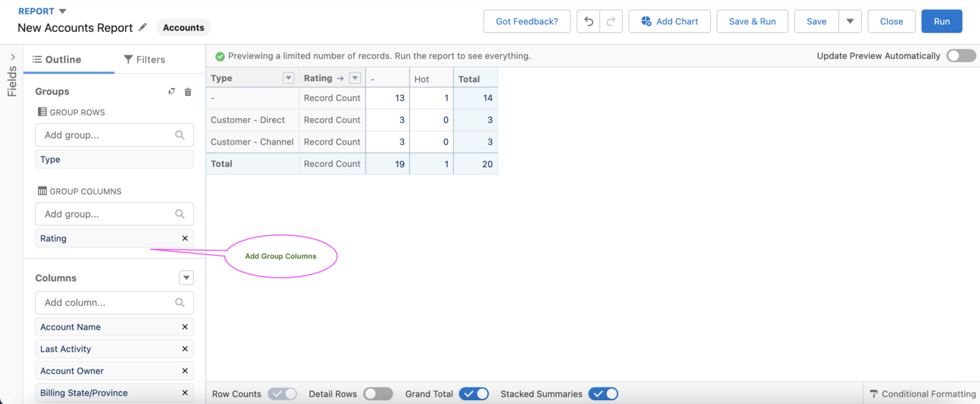The image size is (980, 404).
Task: Toggle off Stacked Summaries
Action: (604, 394)
